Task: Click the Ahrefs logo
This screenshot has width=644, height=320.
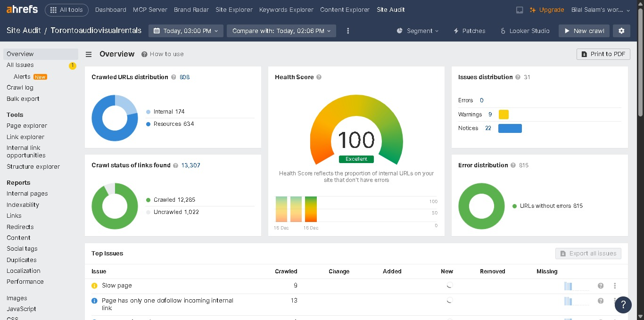Action: coord(22,9)
